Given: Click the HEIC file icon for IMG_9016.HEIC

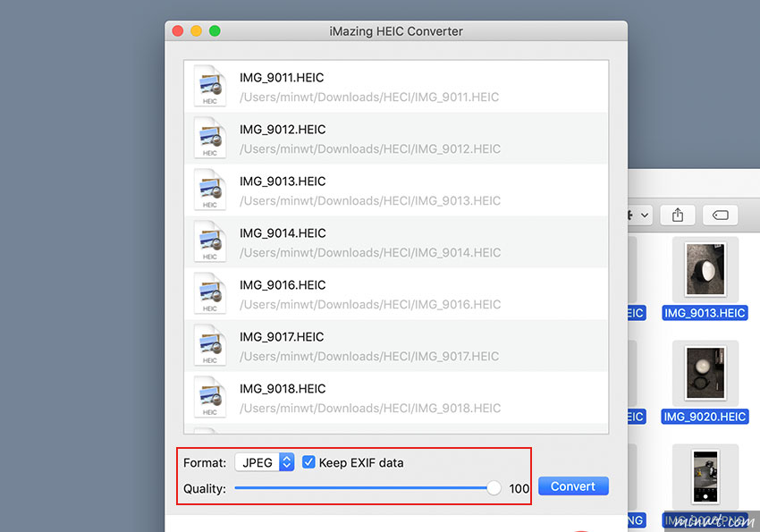Looking at the screenshot, I should click(210, 293).
